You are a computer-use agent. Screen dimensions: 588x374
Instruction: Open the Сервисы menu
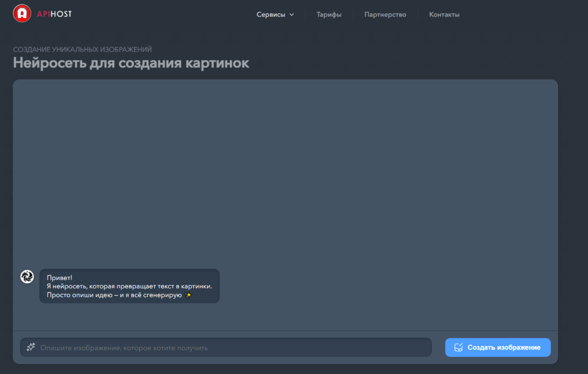coord(270,15)
